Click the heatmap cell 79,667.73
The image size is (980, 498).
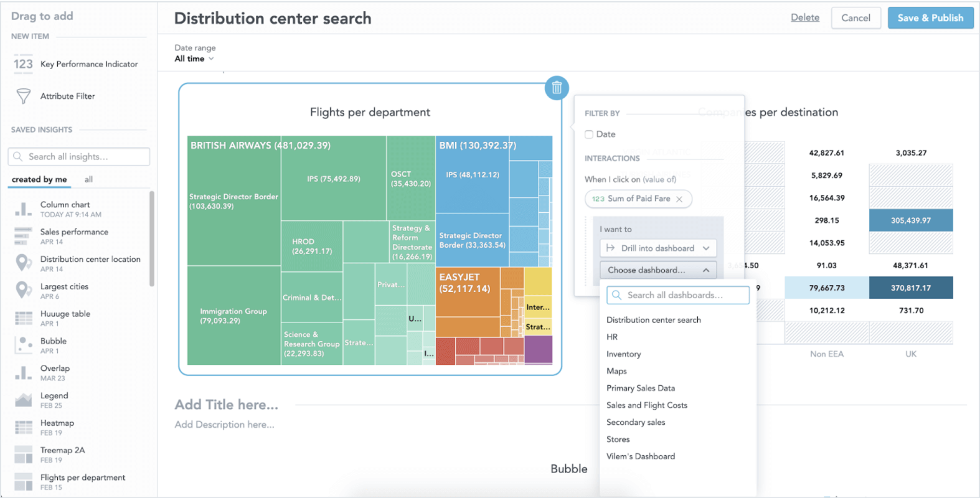827,288
